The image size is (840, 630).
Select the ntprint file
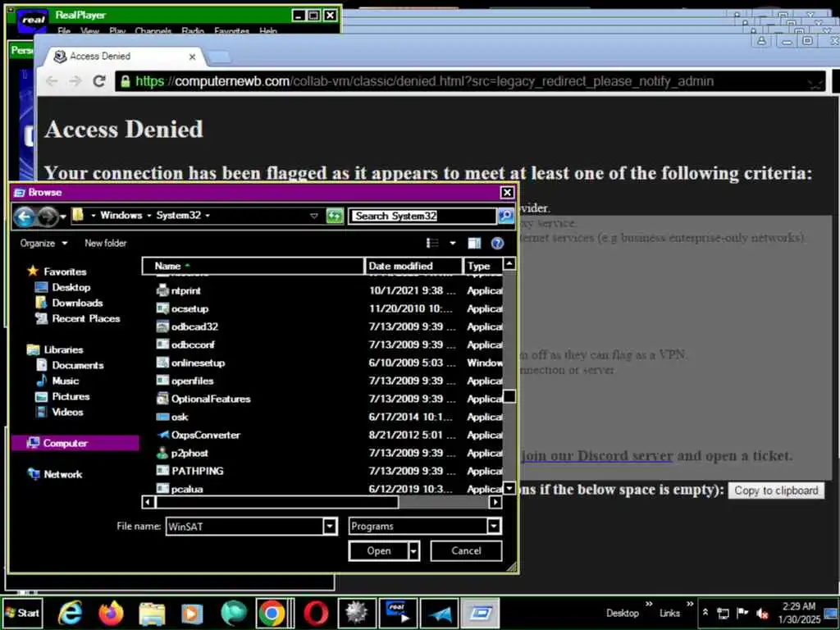186,291
